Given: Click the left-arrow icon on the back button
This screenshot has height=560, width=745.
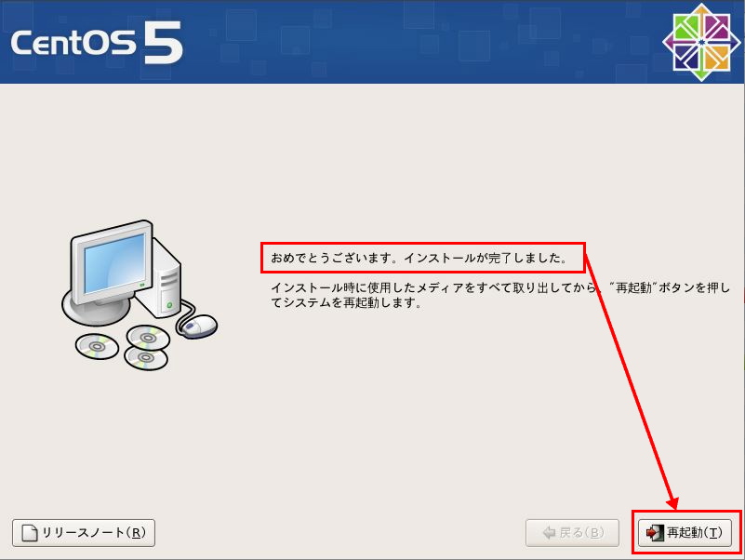Looking at the screenshot, I should coord(549,533).
